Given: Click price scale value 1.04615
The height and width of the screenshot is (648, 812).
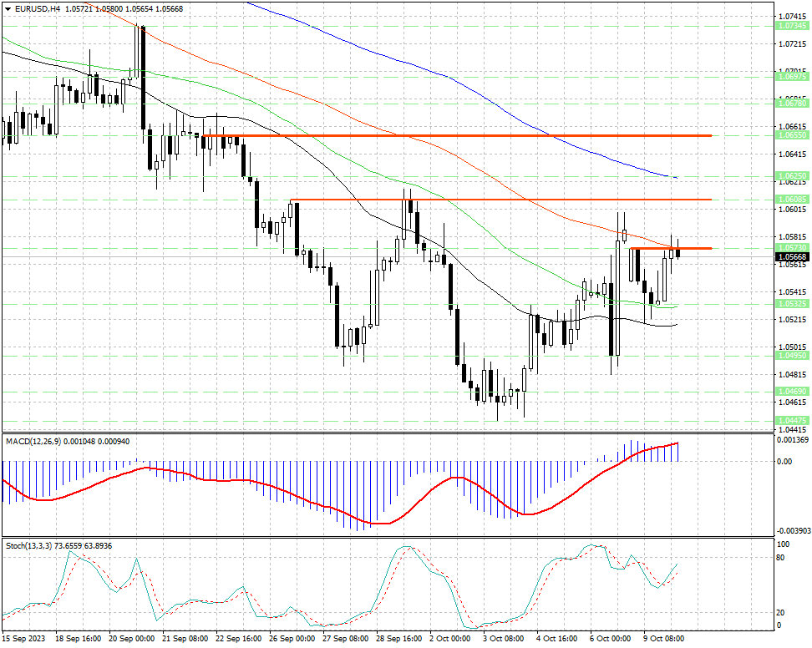Looking at the screenshot, I should 792,402.
